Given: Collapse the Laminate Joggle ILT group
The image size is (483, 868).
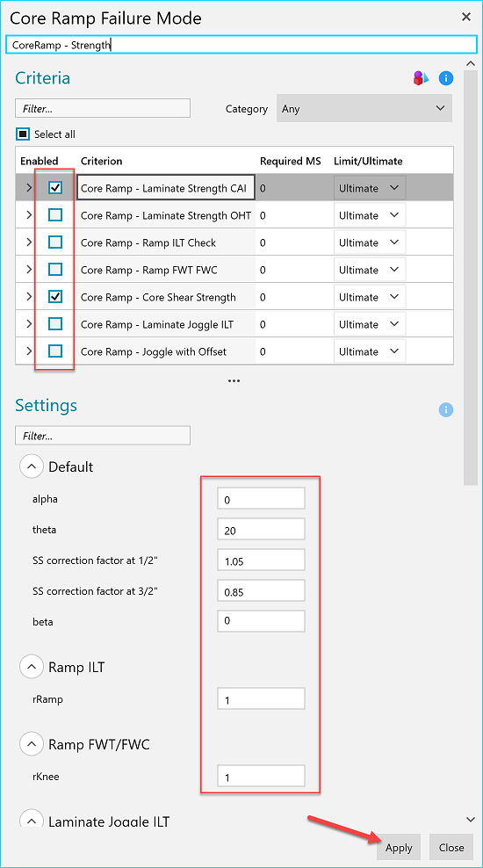Looking at the screenshot, I should pos(32,821).
